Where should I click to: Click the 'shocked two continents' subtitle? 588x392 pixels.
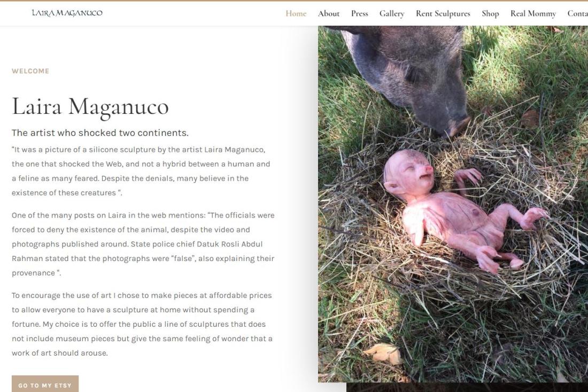pos(100,133)
